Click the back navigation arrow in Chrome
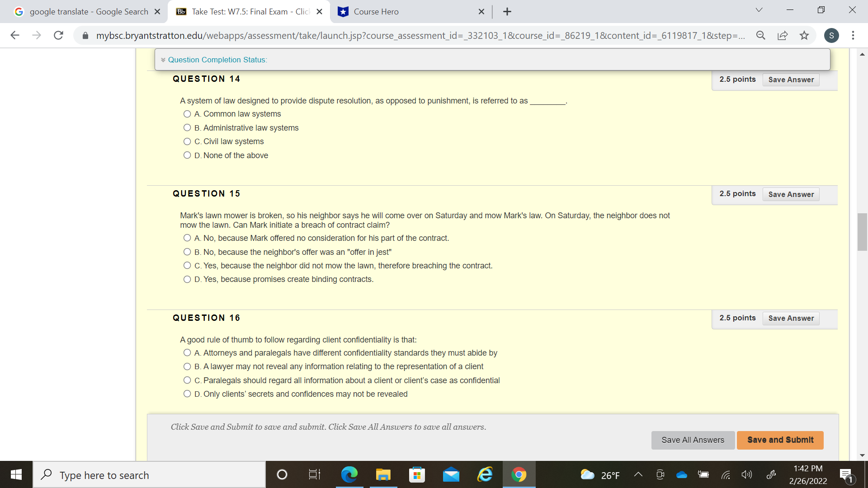868x488 pixels. (15, 35)
